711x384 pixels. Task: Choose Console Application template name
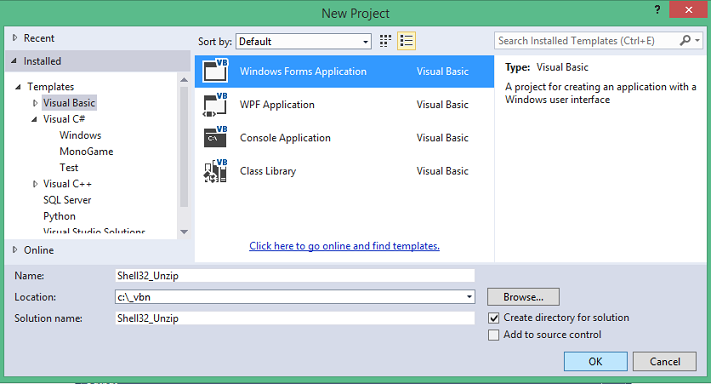(x=285, y=138)
